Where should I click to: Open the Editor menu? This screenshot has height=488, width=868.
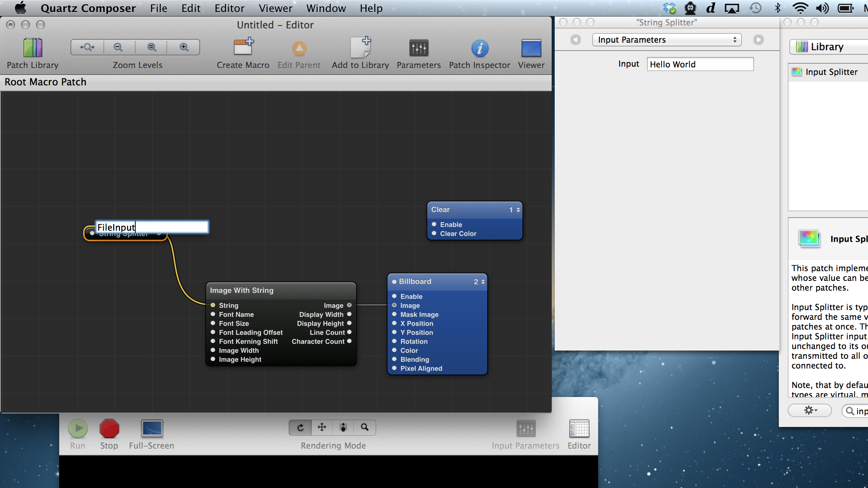coord(229,8)
